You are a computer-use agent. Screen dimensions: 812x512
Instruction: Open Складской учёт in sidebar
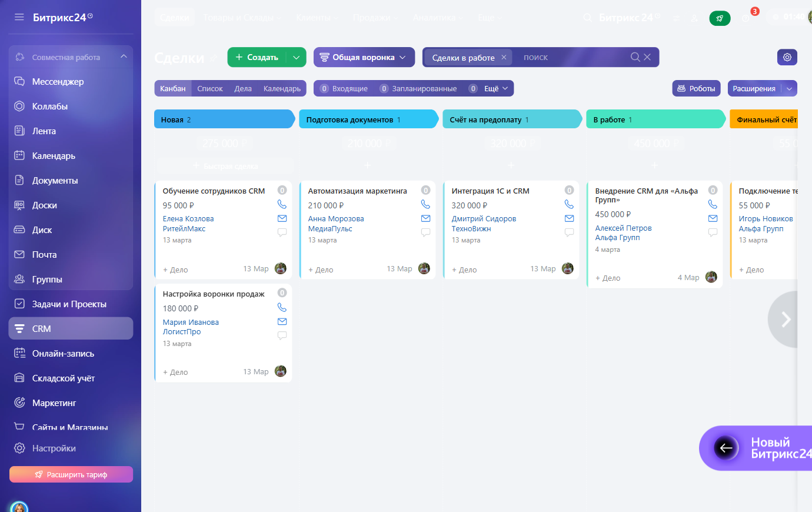(71, 378)
